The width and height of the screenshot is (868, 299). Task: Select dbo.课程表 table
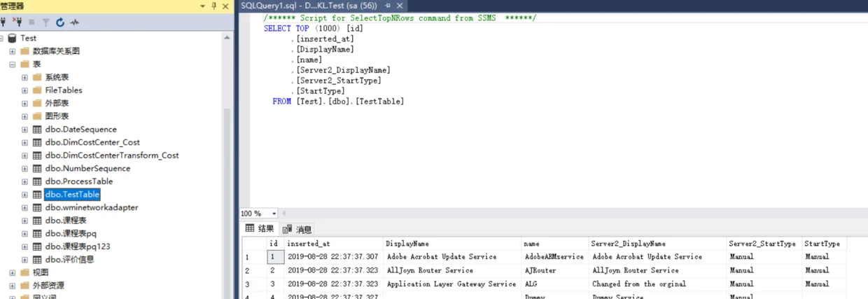(66, 221)
